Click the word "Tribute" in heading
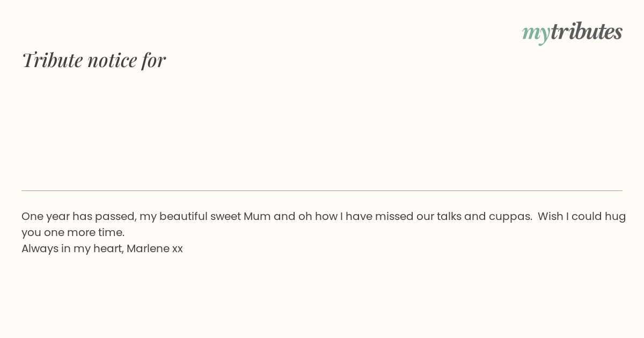 pos(52,60)
